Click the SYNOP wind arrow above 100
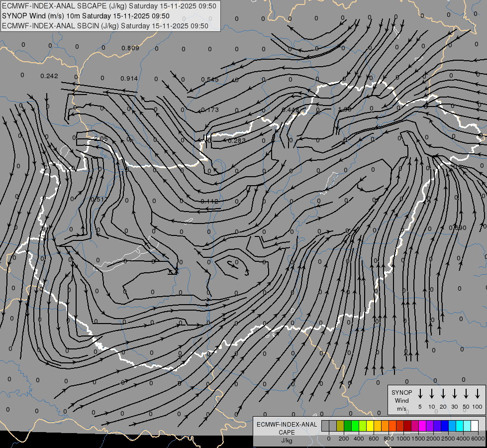The width and height of the screenshot is (487, 448). coord(478,394)
